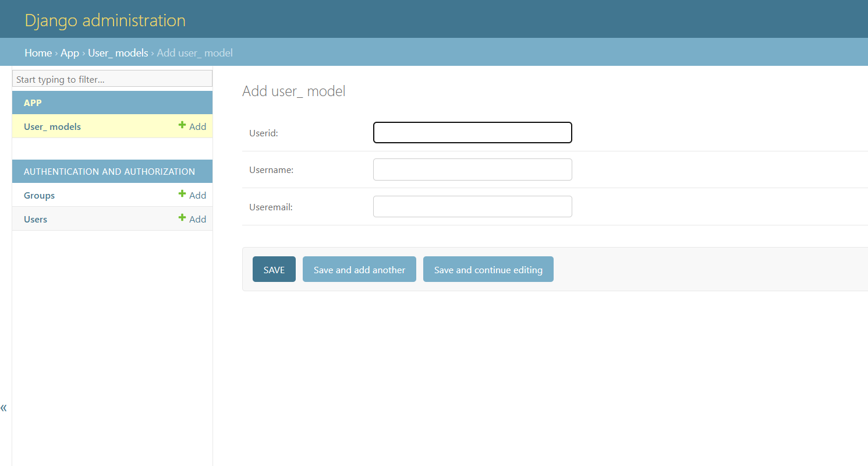Click the sidebar filter text box

(x=112, y=78)
